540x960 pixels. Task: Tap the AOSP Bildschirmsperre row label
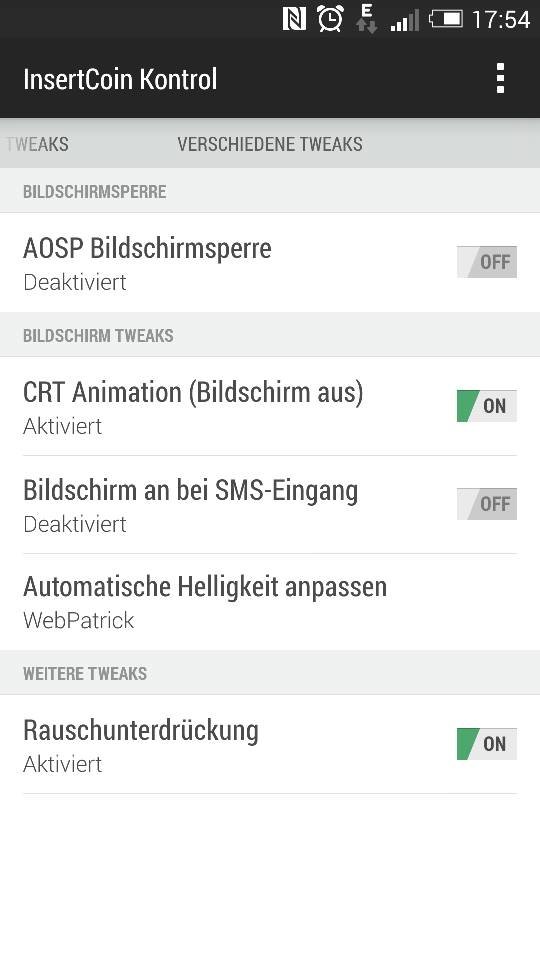tap(147, 249)
